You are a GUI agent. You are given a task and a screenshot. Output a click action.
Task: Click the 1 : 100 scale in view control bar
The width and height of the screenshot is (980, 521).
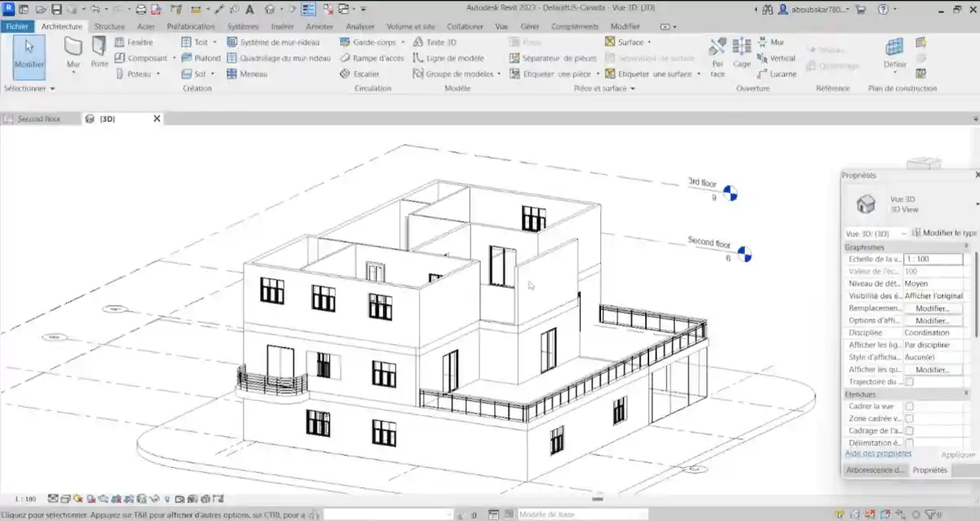(x=25, y=499)
